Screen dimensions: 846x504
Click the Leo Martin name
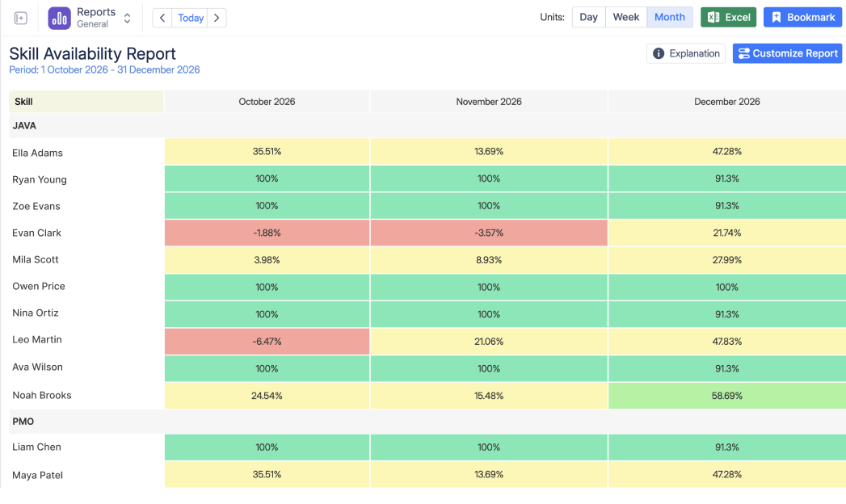pyautogui.click(x=36, y=339)
